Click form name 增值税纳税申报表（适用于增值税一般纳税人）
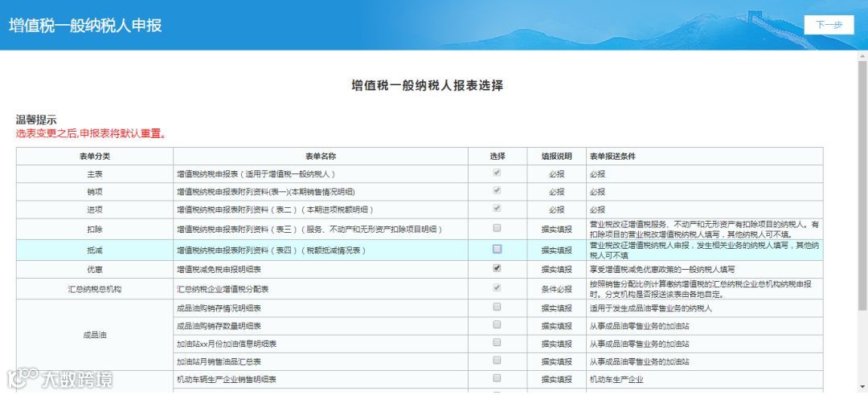 click(256, 174)
